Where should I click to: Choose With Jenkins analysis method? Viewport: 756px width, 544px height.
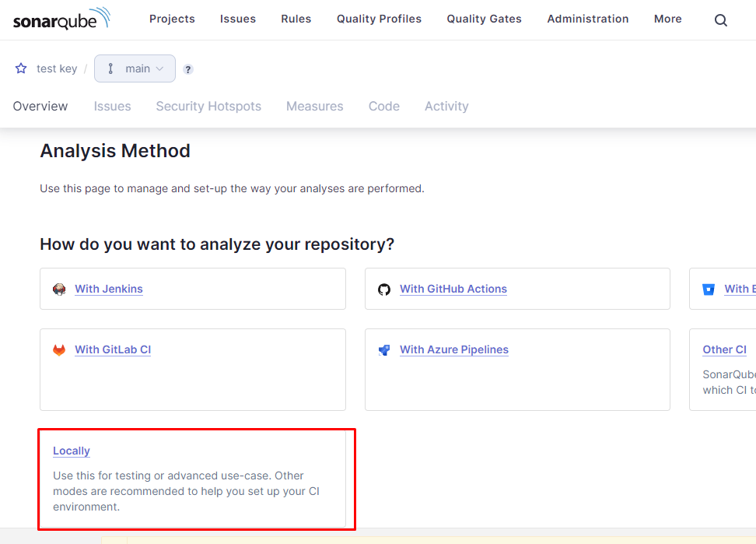point(109,289)
